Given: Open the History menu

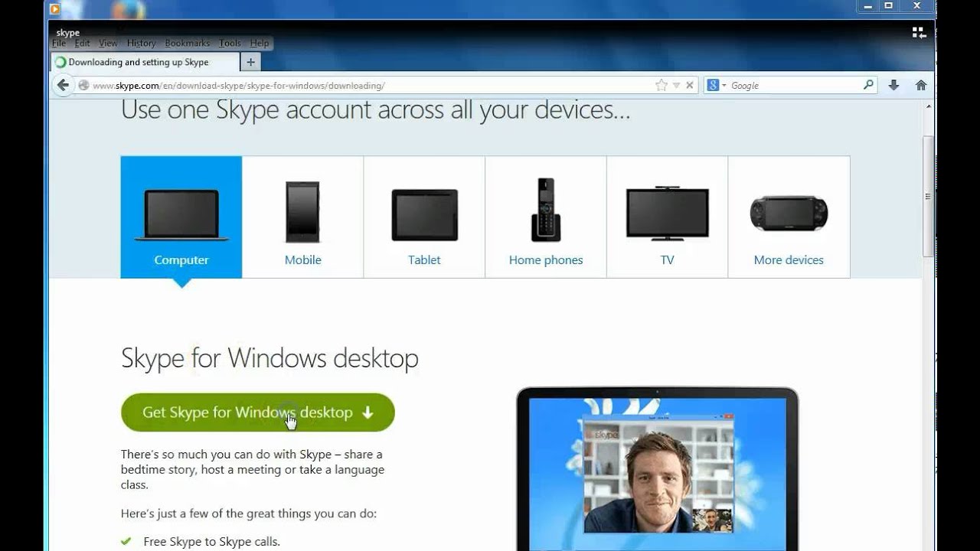Looking at the screenshot, I should [x=141, y=44].
